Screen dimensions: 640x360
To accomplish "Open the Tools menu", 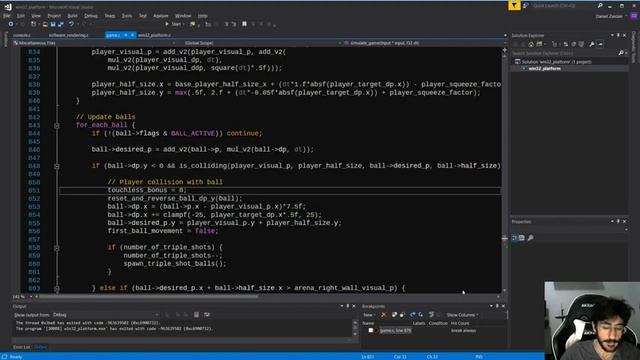I will [x=127, y=16].
